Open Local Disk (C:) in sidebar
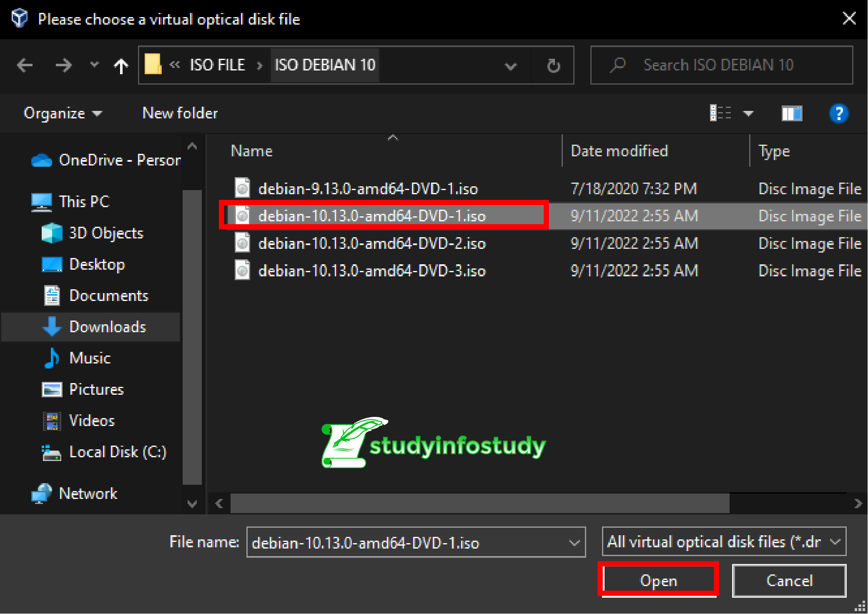Screen dimensions: 868x614 (x=117, y=452)
